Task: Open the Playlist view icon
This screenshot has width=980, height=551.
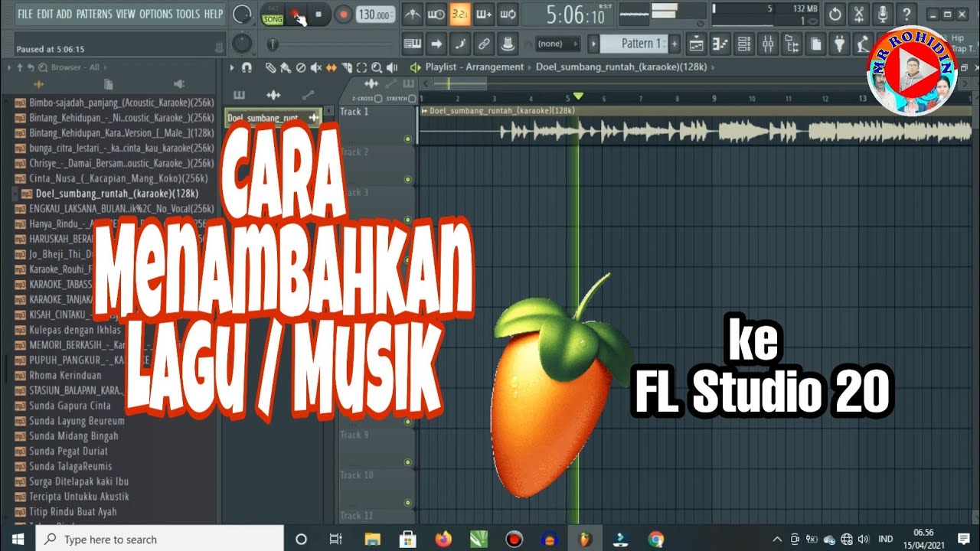Action: tap(696, 44)
